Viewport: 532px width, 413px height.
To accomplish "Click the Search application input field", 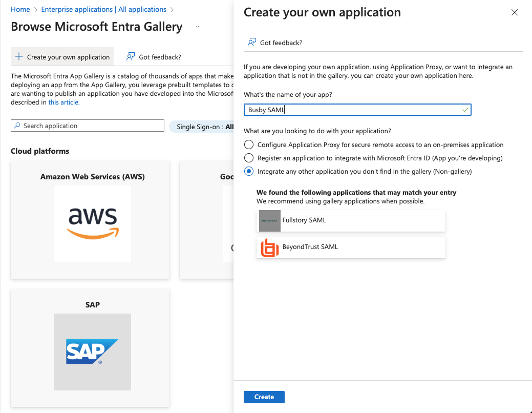I will (88, 126).
